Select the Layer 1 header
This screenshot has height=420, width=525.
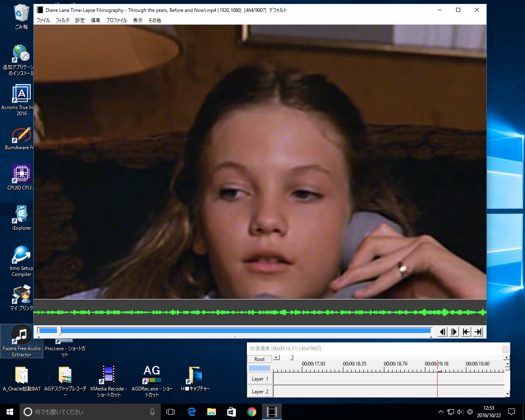point(260,379)
